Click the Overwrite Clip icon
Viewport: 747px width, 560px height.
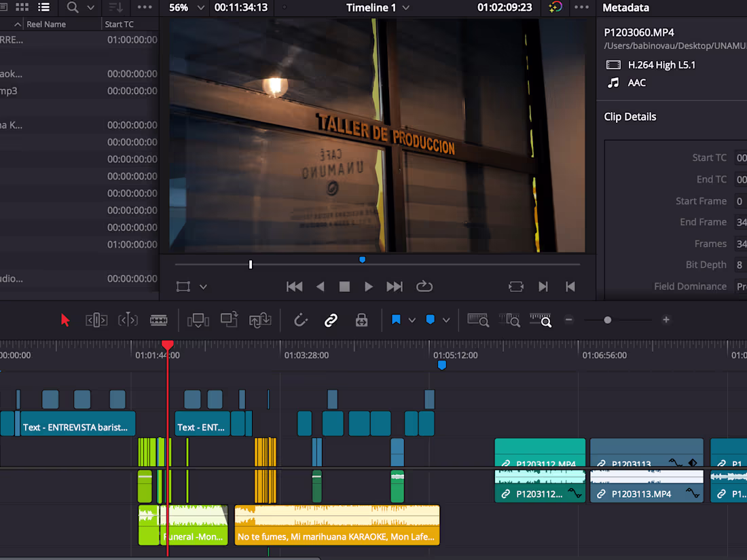coord(230,320)
